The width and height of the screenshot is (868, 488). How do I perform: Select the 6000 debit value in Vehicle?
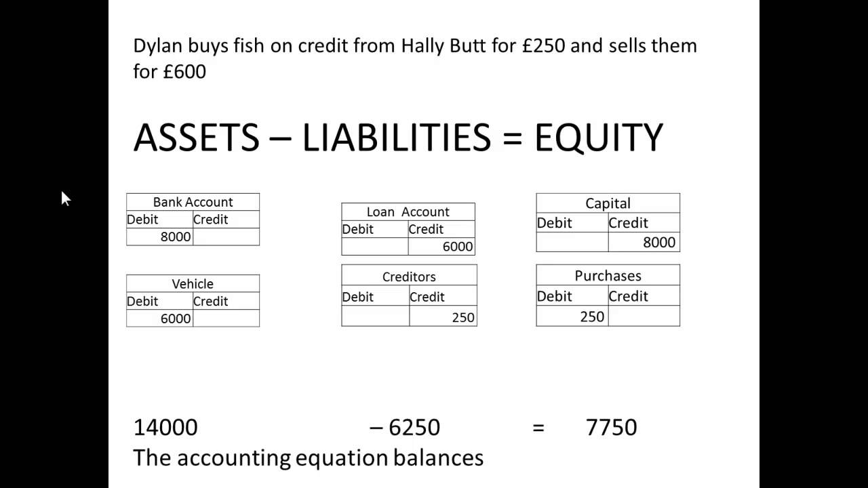click(x=175, y=319)
